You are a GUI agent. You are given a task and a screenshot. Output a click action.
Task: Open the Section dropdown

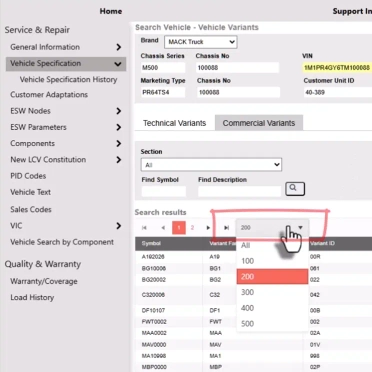211,165
